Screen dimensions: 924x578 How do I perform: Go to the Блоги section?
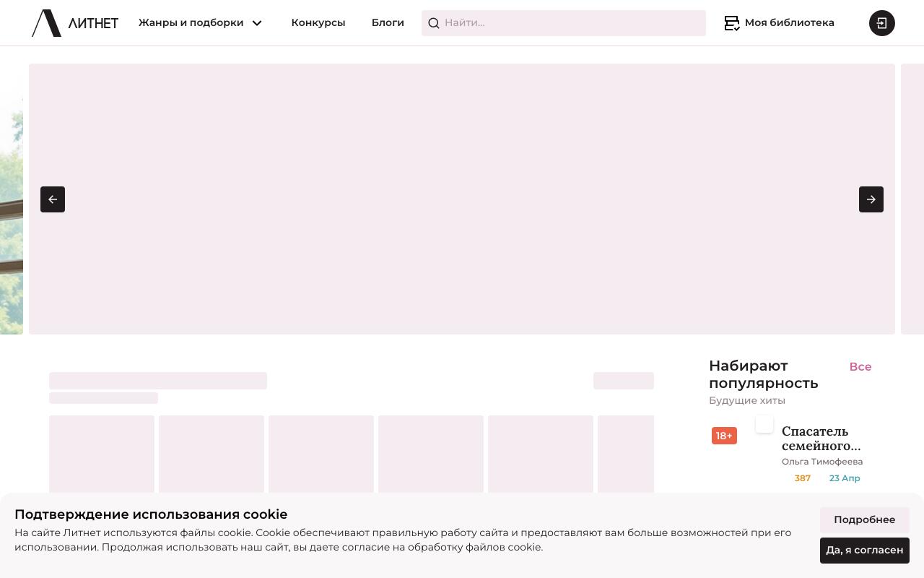tap(388, 23)
